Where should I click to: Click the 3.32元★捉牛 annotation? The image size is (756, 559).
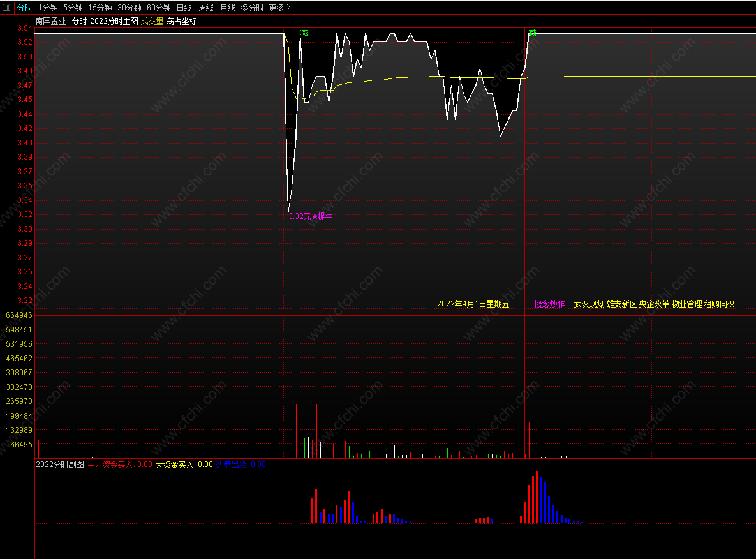311,216
